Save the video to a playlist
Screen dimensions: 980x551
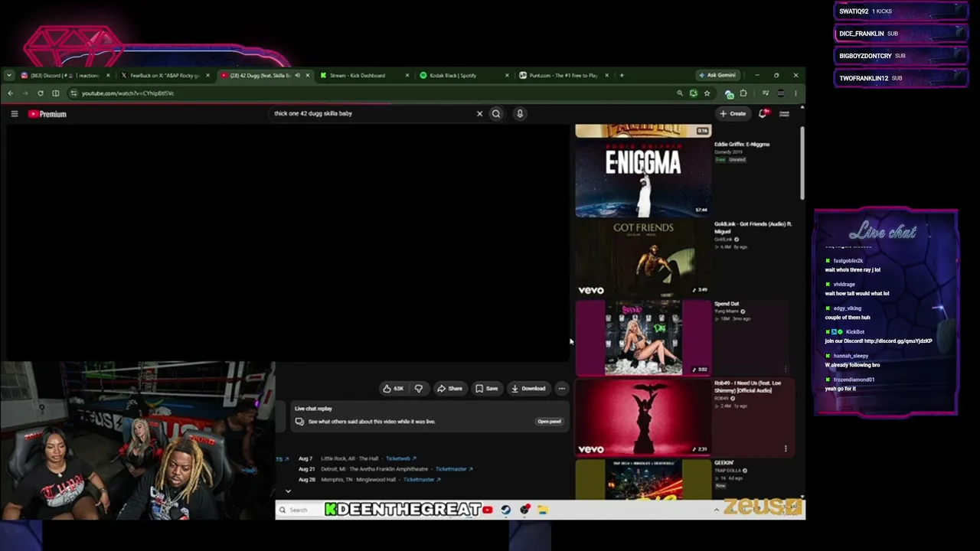(x=487, y=389)
